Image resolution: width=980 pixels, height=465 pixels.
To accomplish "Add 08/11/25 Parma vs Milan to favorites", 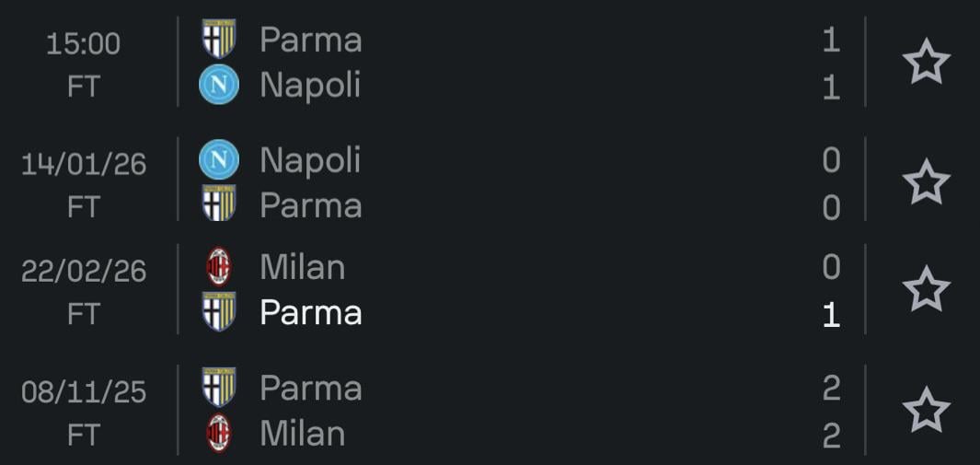I will (926, 410).
